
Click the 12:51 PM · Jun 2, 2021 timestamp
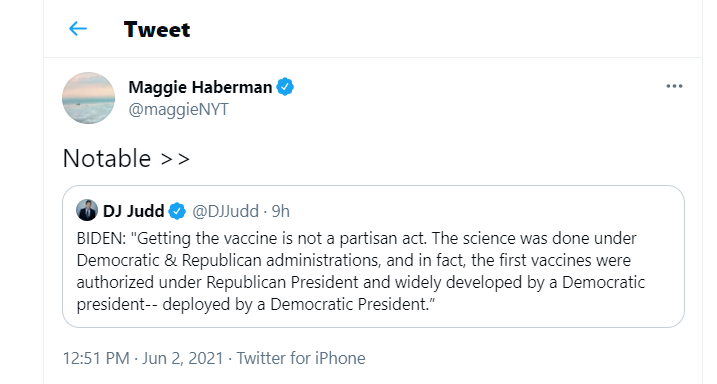(x=143, y=358)
